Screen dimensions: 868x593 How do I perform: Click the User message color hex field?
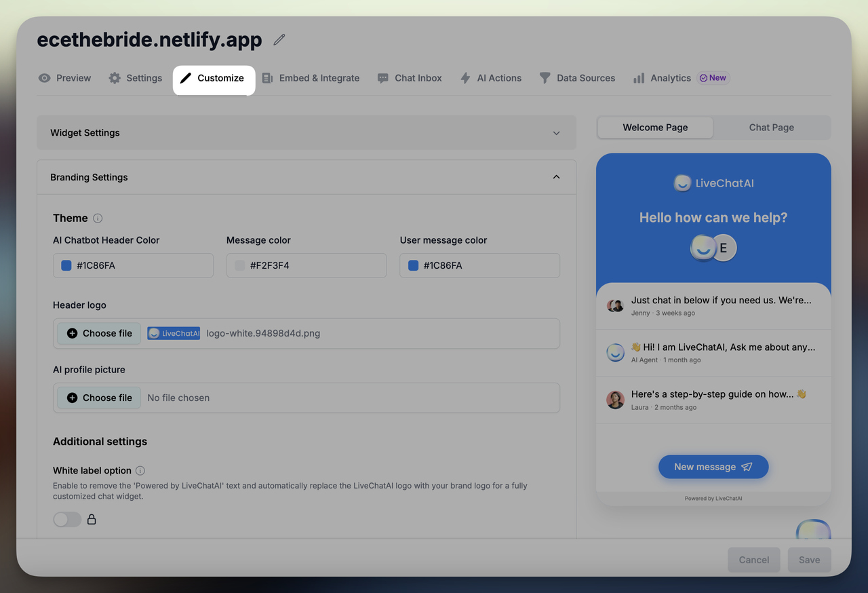479,265
